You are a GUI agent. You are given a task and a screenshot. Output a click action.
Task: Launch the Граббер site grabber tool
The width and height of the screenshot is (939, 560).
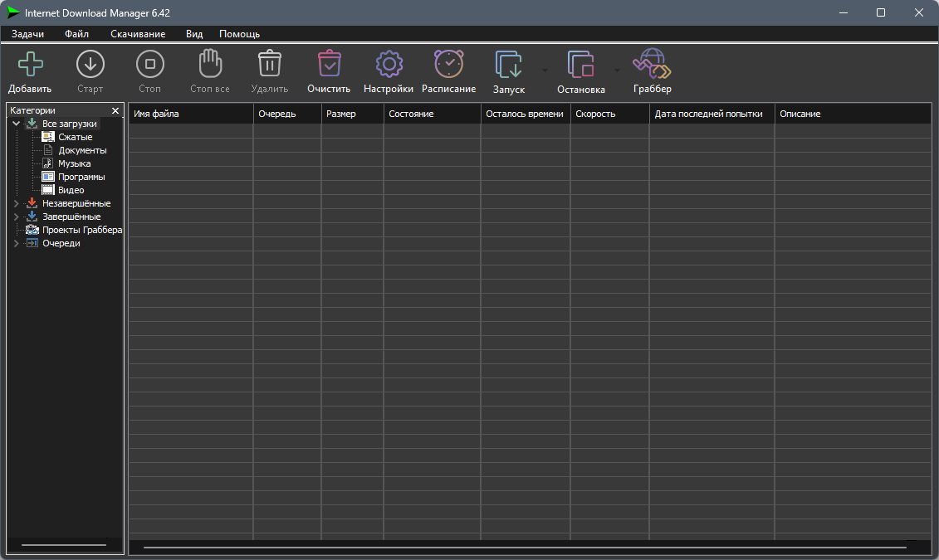click(652, 65)
